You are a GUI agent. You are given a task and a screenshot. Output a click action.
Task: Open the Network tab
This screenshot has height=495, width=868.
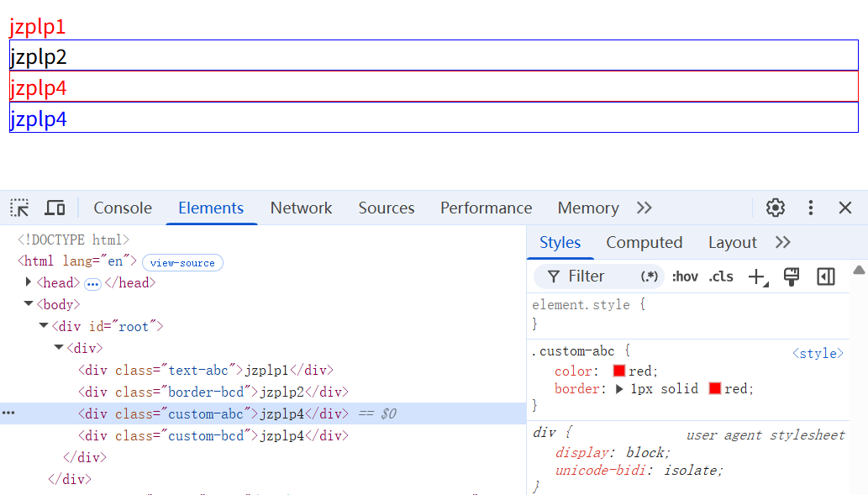pos(301,208)
